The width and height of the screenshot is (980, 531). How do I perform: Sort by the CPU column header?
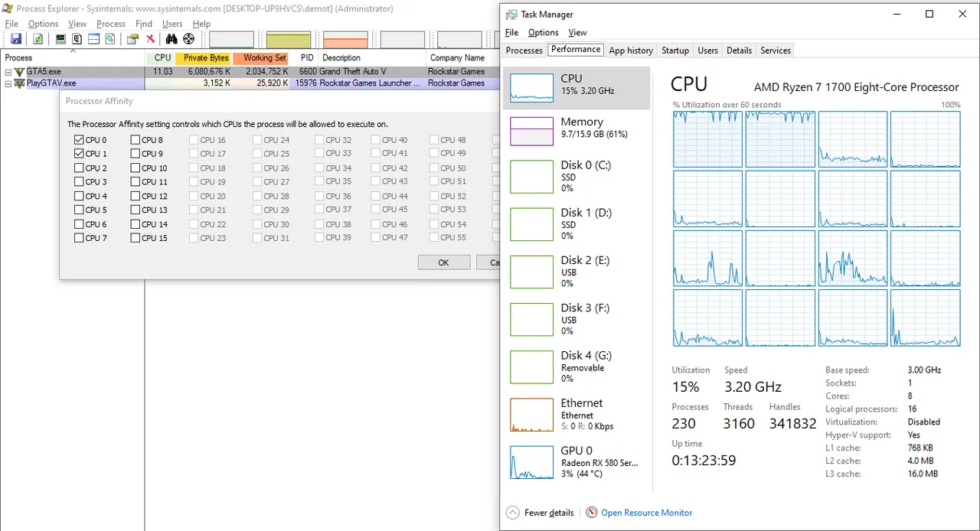160,58
